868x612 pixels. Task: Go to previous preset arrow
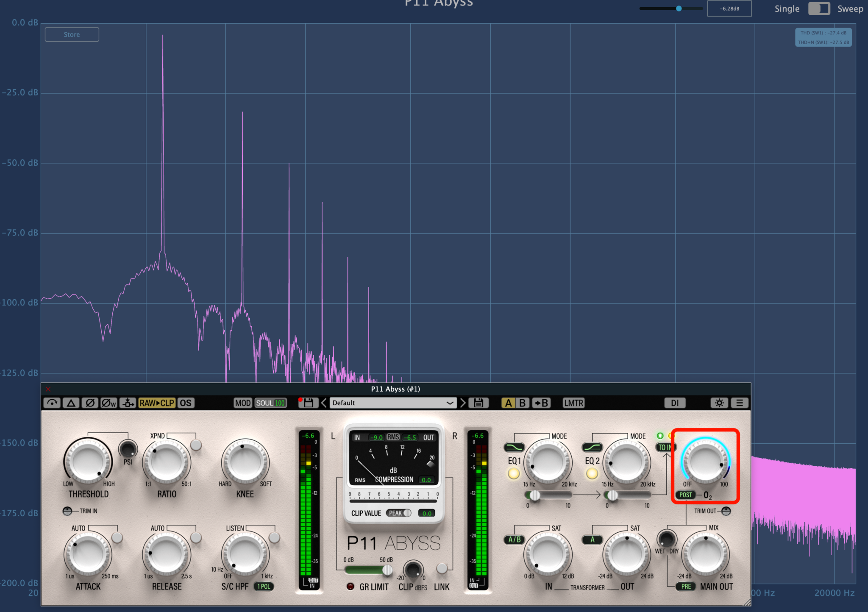[x=324, y=403]
